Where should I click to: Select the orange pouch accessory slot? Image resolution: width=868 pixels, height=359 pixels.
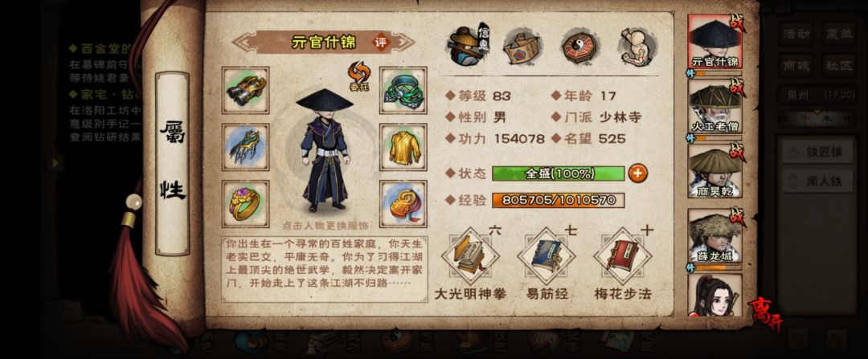[403, 203]
